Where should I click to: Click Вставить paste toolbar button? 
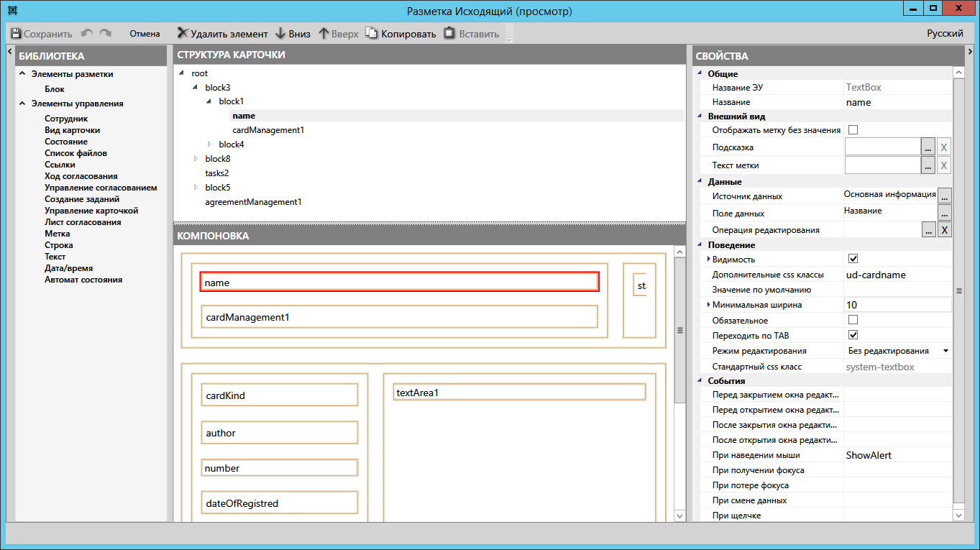(x=471, y=34)
